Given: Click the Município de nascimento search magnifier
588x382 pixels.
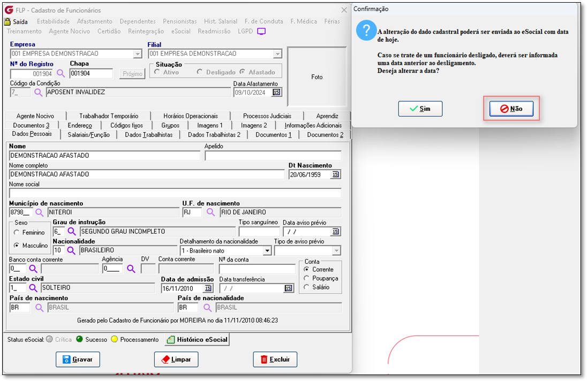Looking at the screenshot, I should click(x=40, y=212).
